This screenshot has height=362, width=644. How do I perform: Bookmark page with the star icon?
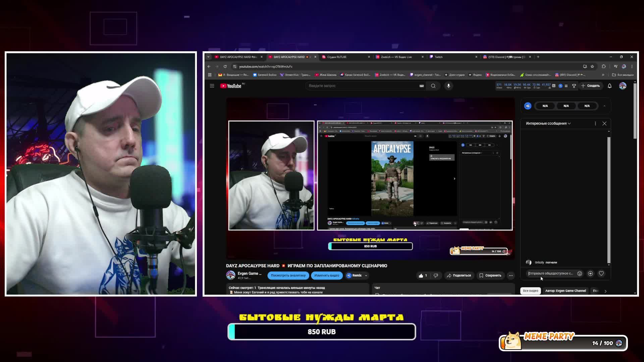(592, 66)
